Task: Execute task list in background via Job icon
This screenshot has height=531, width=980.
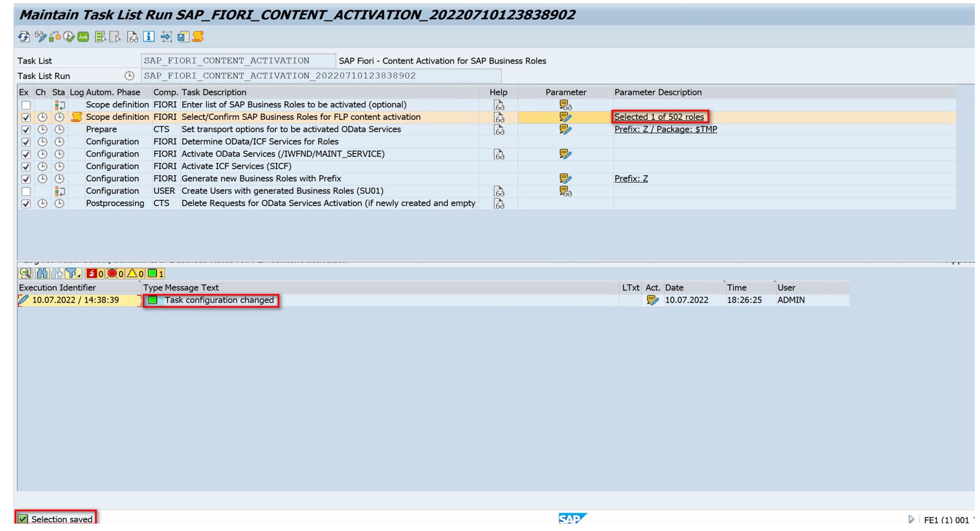Action: pyautogui.click(x=83, y=37)
